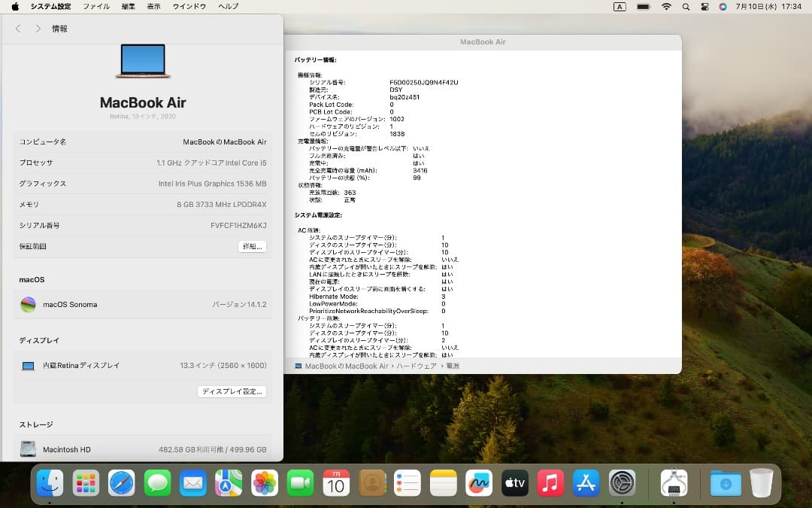Open Safari from the Dock
The width and height of the screenshot is (812, 508).
(x=121, y=482)
